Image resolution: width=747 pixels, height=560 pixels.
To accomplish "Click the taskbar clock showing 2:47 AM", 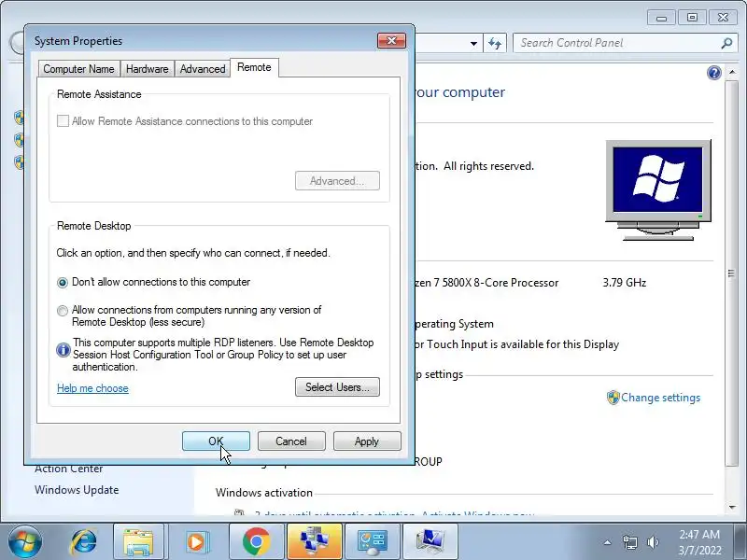I will (699, 542).
